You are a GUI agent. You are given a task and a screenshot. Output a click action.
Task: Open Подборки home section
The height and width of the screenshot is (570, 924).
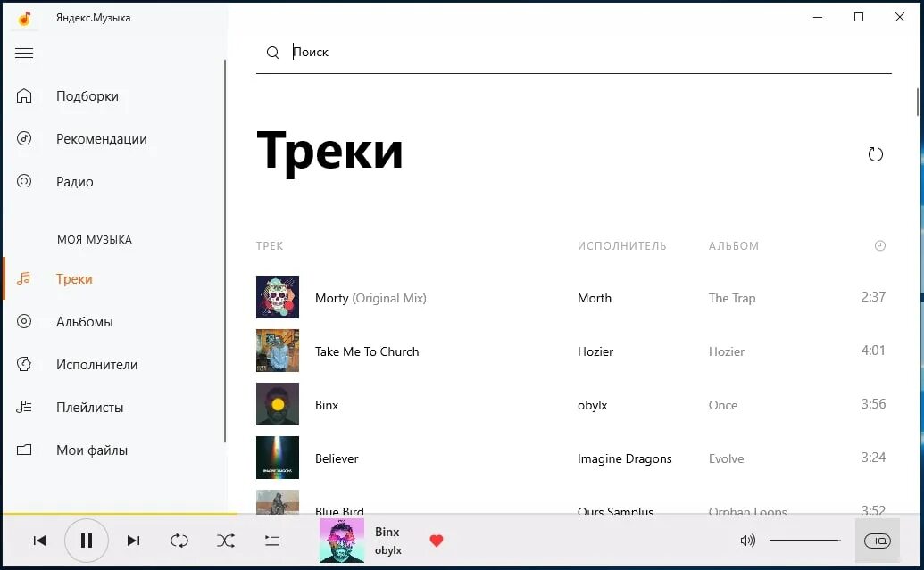pyautogui.click(x=87, y=96)
